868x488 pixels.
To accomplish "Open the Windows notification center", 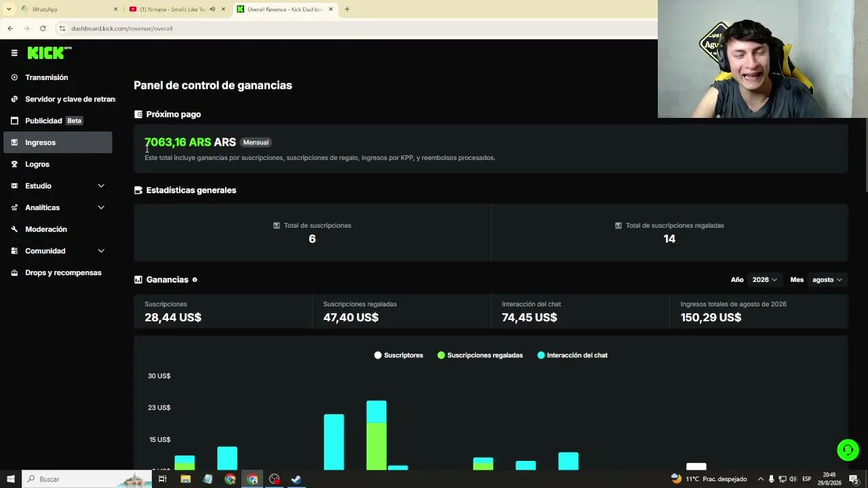I will click(x=854, y=479).
